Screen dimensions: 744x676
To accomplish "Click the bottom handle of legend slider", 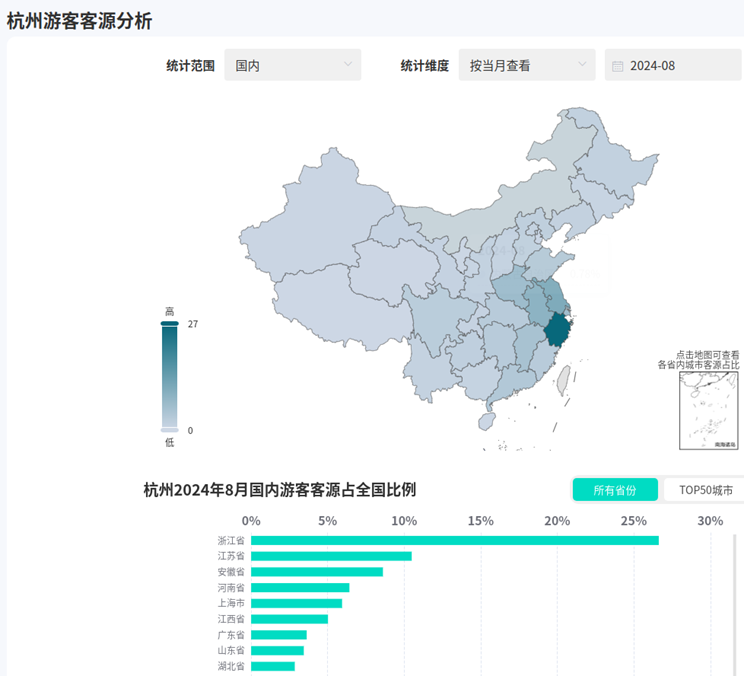I will pyautogui.click(x=169, y=430).
